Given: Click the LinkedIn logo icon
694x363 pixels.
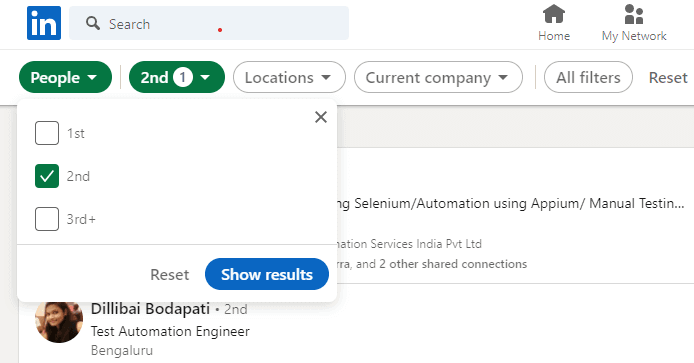Looking at the screenshot, I should click(x=44, y=23).
